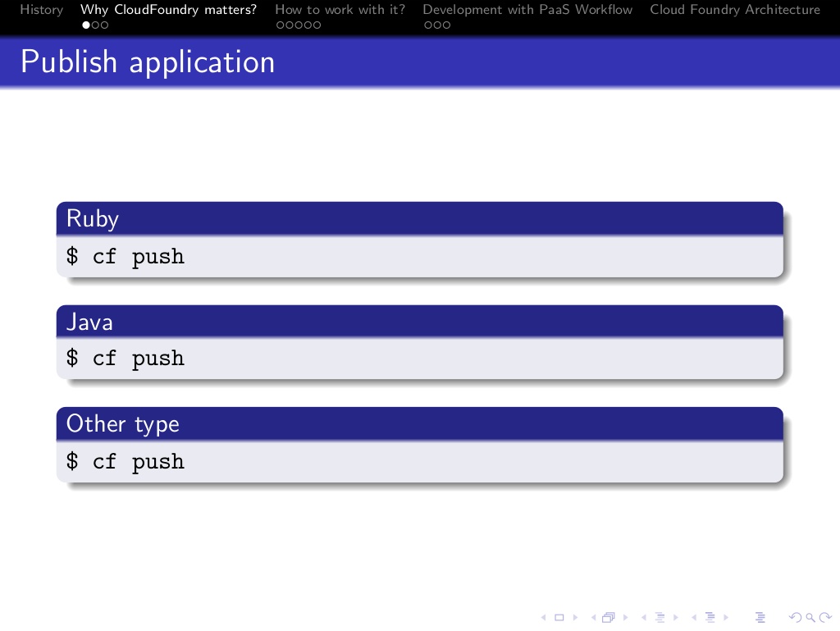This screenshot has width=840, height=631.
Task: Click previous section arrow in navigation bar
Action: 694,618
